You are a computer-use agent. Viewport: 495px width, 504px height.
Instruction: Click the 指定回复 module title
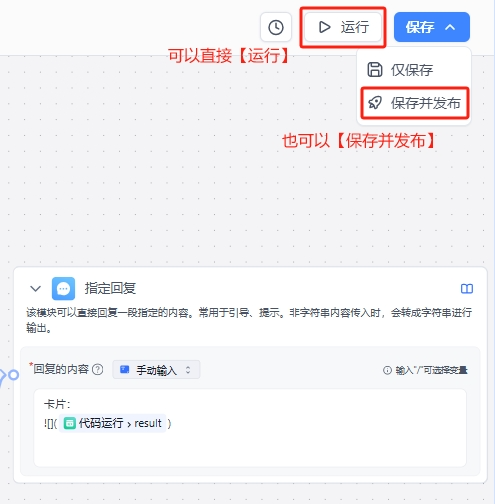point(110,288)
